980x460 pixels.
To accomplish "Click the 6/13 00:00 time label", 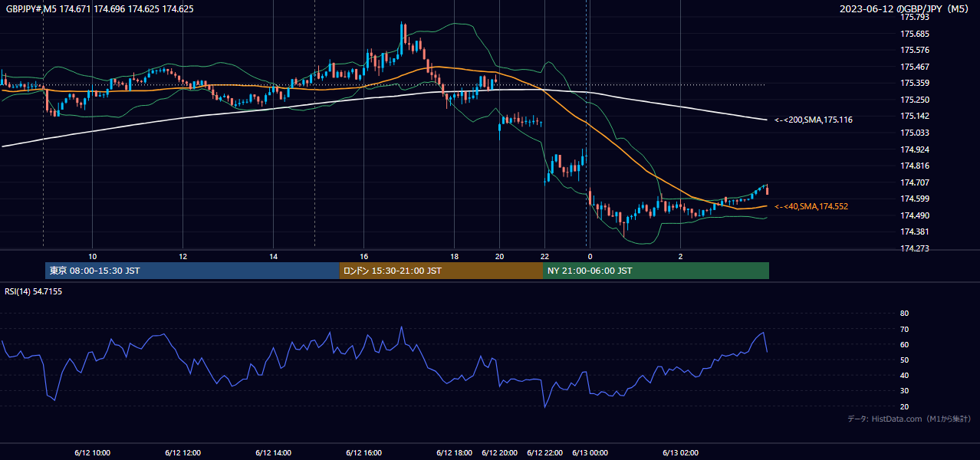I will (590, 452).
